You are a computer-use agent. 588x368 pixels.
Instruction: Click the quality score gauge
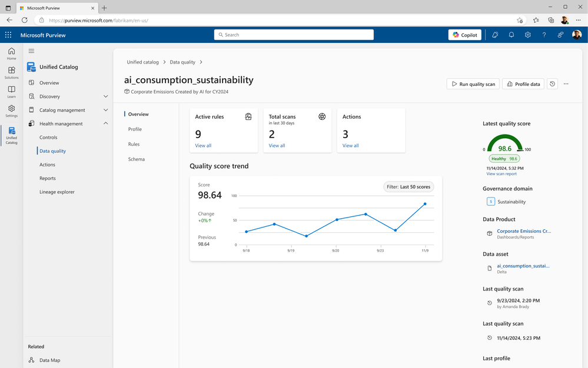tap(505, 144)
